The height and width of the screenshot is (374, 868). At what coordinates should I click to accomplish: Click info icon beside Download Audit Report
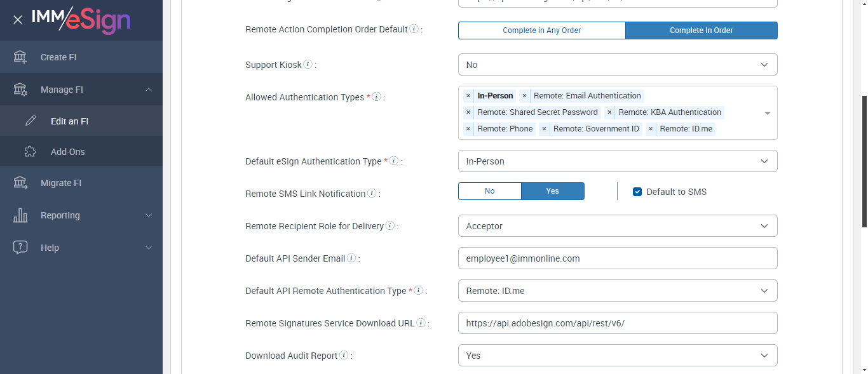coord(344,356)
